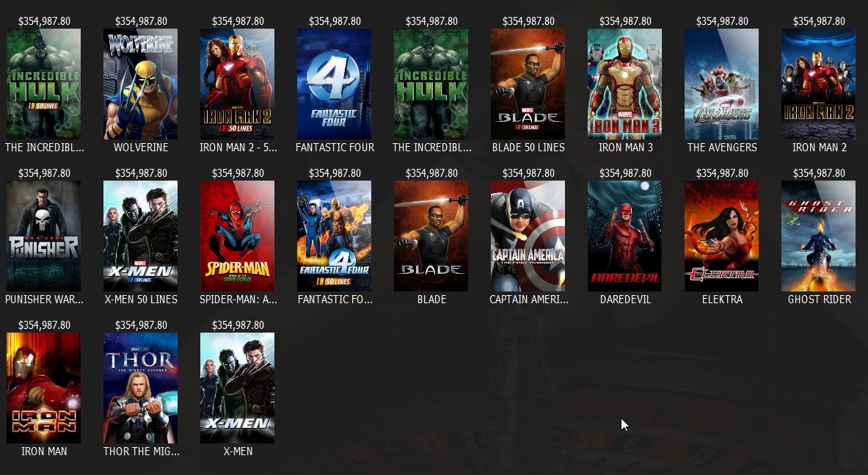
Task: Click the jackpot amount above Blade 50 Lines
Action: [529, 21]
